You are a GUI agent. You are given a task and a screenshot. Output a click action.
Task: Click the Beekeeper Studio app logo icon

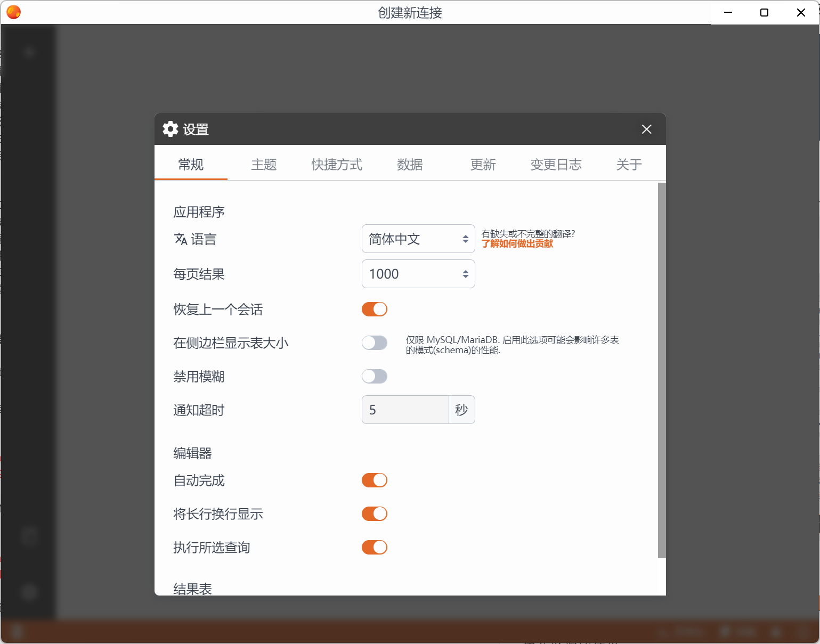click(x=13, y=11)
